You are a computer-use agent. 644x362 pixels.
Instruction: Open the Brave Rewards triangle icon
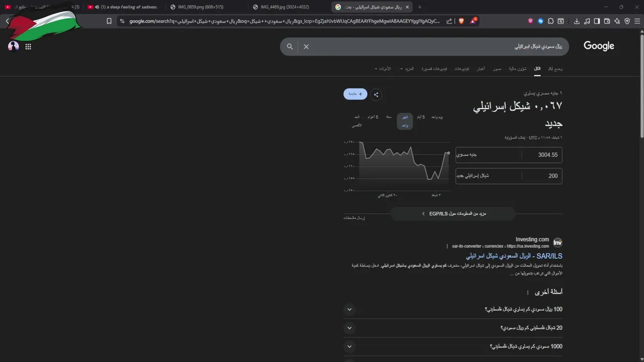click(x=473, y=21)
